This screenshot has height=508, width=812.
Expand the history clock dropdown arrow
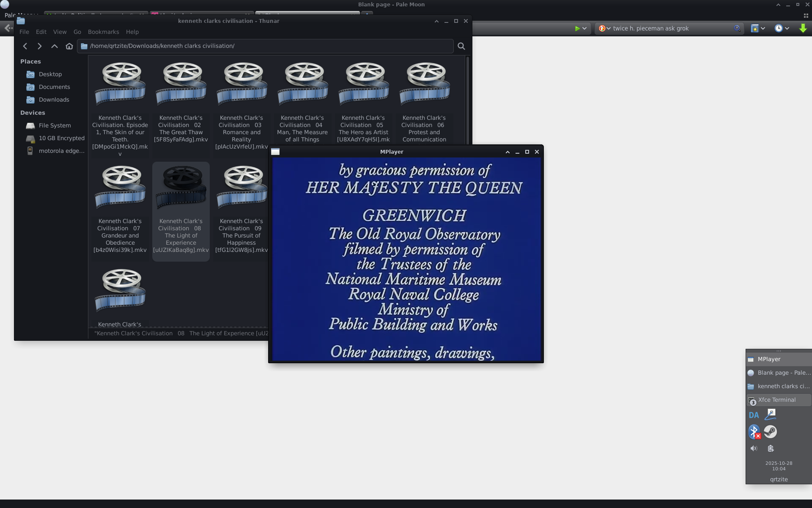[x=787, y=28]
